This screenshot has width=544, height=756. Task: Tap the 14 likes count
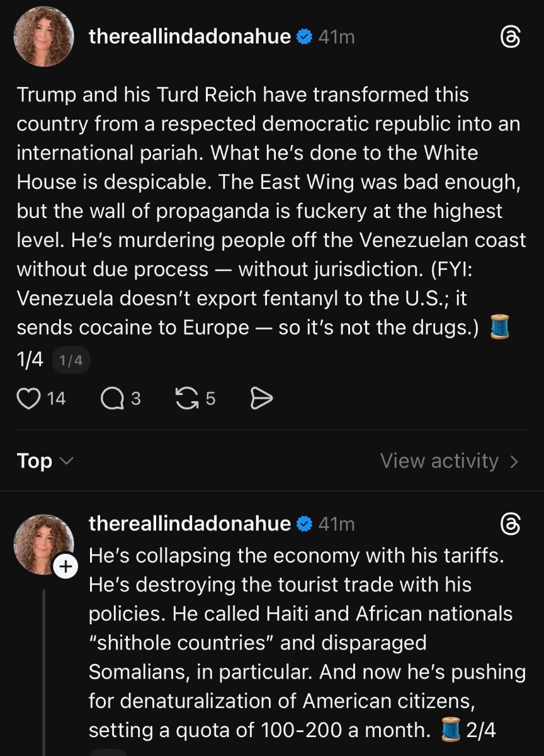(x=57, y=398)
